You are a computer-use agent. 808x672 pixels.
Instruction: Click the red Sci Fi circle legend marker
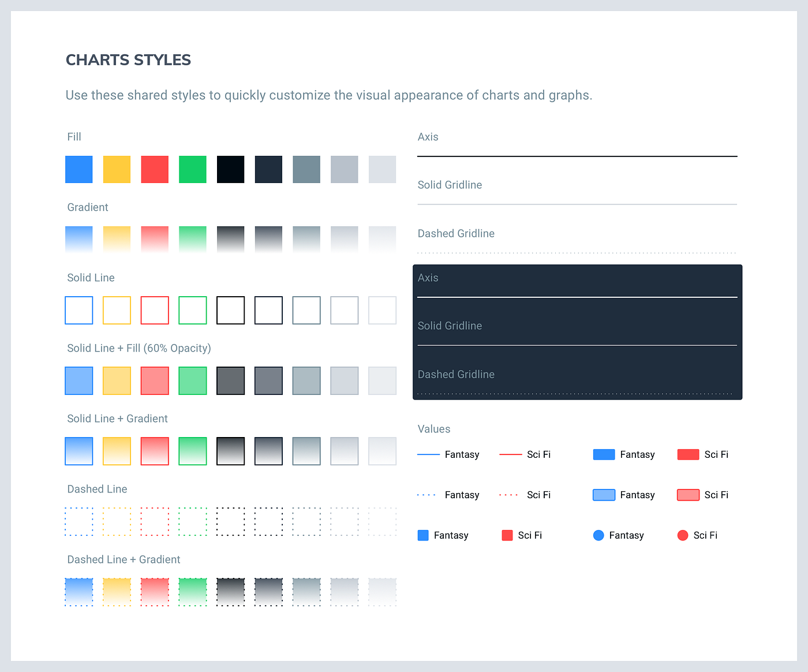[683, 535]
